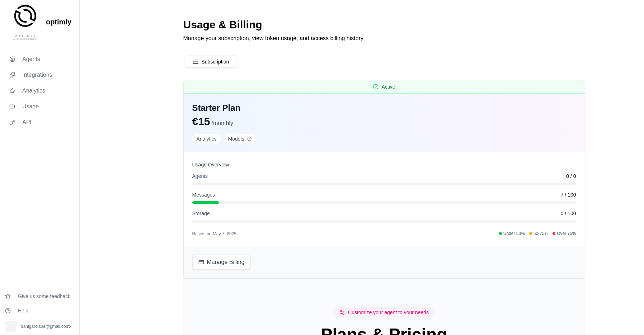This screenshot has height=335, width=644.
Task: Click the 0 / 100 storage count
Action: [568, 213]
